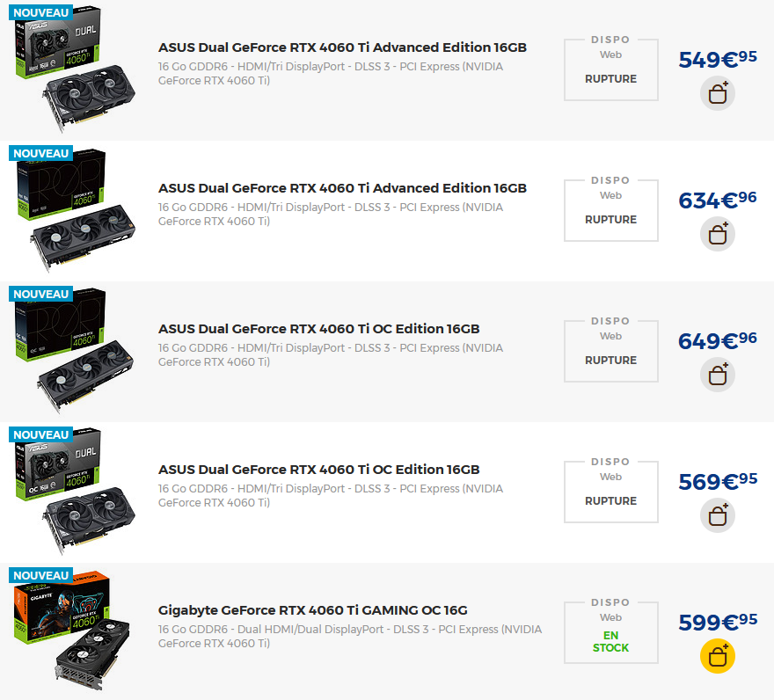774x700 pixels.
Task: Click the EN STOCK availability box
Action: [611, 632]
